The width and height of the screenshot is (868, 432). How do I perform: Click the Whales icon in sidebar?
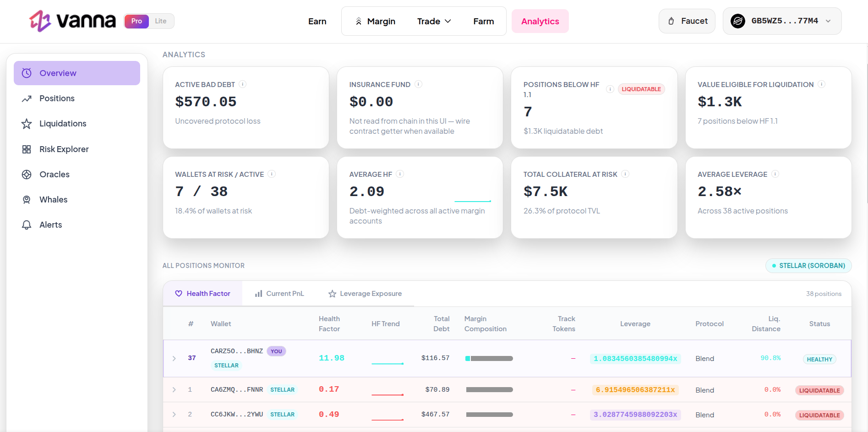pyautogui.click(x=27, y=200)
